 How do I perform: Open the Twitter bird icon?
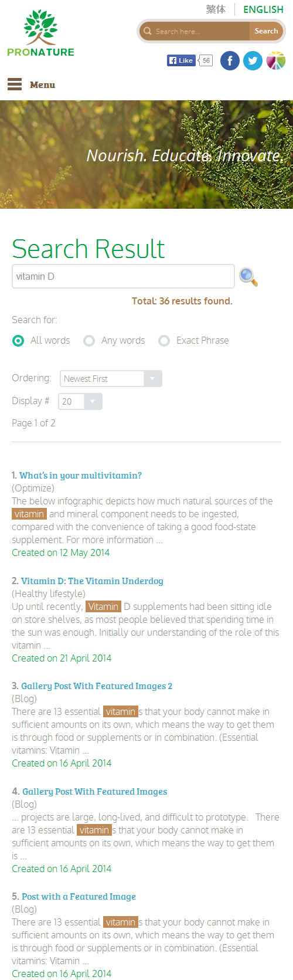pyautogui.click(x=253, y=60)
